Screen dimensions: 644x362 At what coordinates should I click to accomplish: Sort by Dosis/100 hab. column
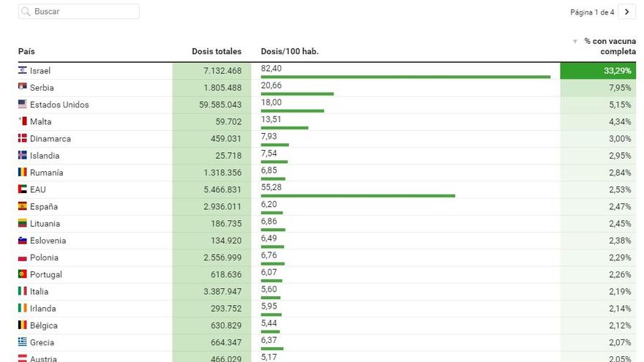(x=290, y=51)
